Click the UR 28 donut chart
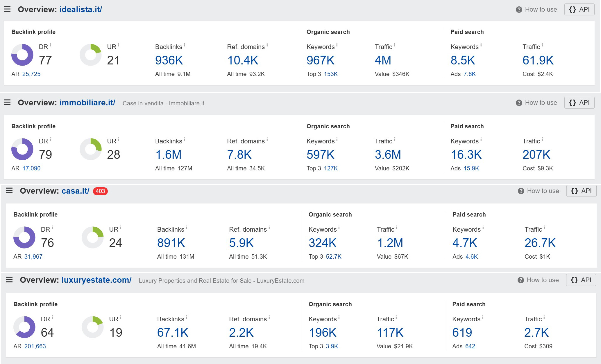 91,149
